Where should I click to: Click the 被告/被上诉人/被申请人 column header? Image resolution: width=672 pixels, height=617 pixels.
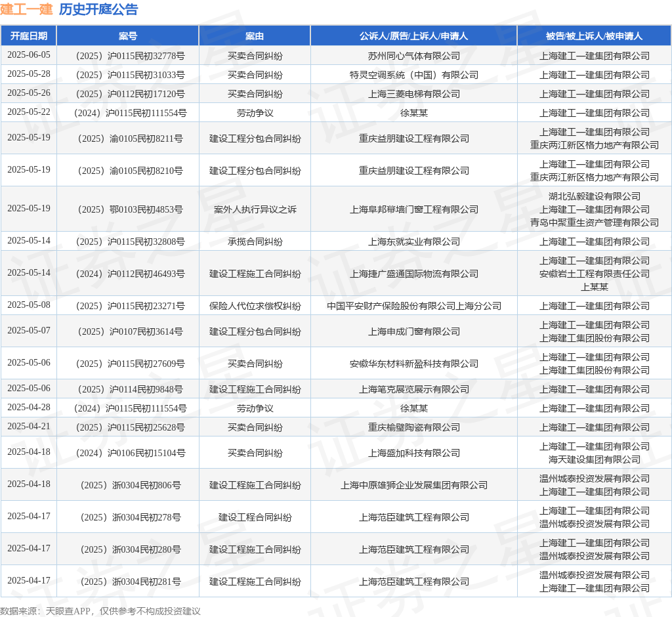pyautogui.click(x=594, y=36)
